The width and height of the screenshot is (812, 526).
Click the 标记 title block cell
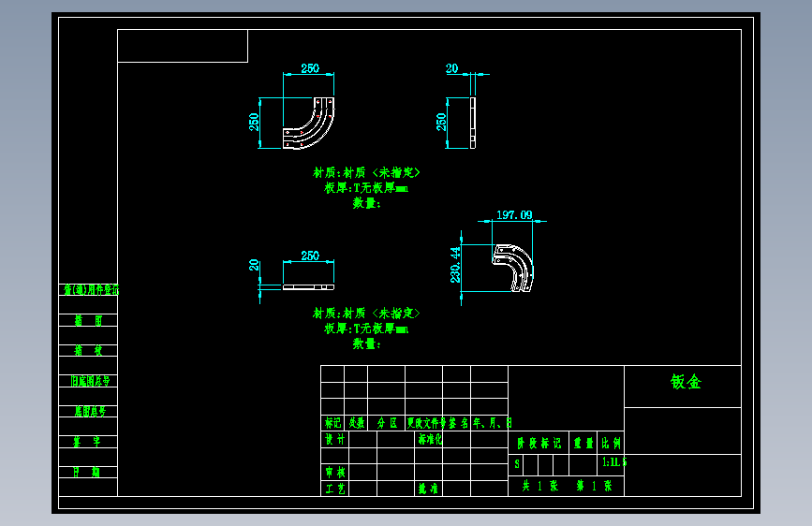coord(332,423)
